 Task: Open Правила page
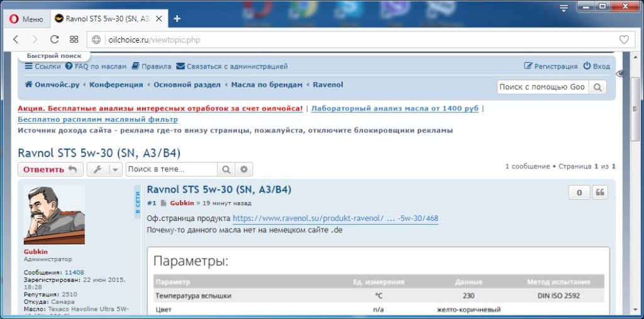pyautogui.click(x=151, y=67)
